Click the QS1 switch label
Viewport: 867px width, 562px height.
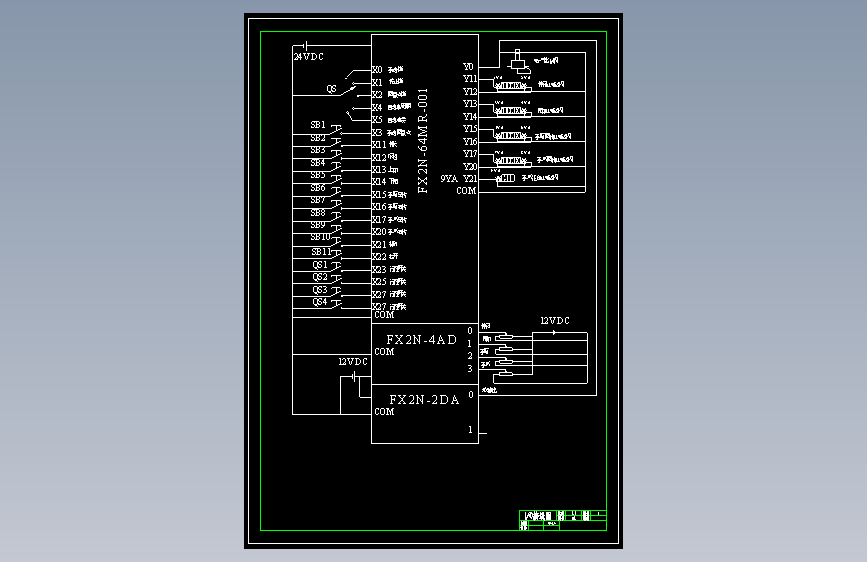(320, 264)
